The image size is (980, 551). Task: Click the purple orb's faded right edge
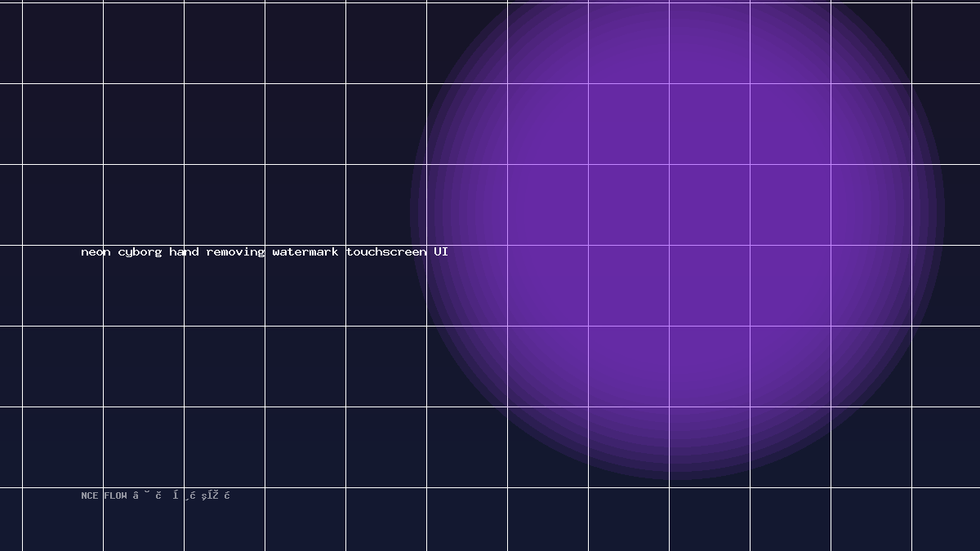coord(938,215)
